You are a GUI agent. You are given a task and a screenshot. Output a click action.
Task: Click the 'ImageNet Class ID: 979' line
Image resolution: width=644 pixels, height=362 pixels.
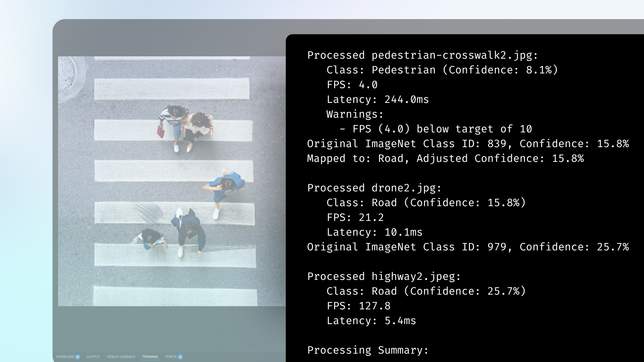tap(468, 247)
